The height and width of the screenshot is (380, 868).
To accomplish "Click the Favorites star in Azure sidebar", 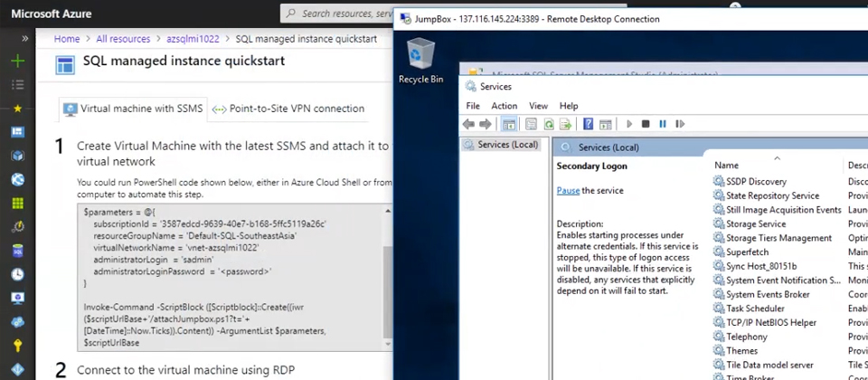I will (18, 109).
